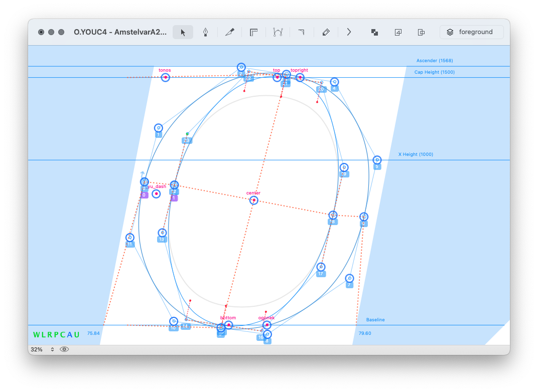This screenshot has width=538, height=392.
Task: Click the copy-to-layer icon
Action: (422, 32)
